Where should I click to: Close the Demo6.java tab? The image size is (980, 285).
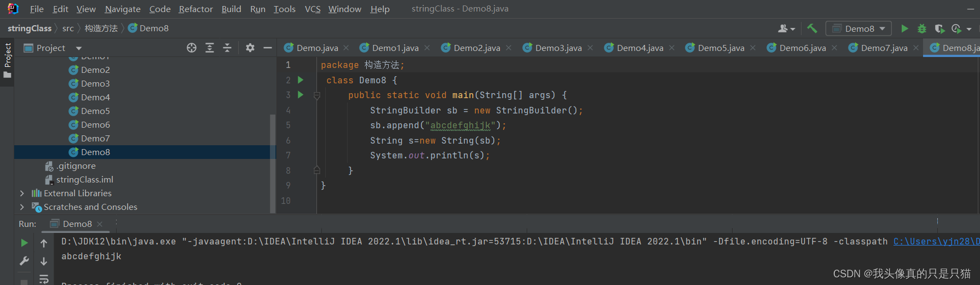click(x=834, y=48)
